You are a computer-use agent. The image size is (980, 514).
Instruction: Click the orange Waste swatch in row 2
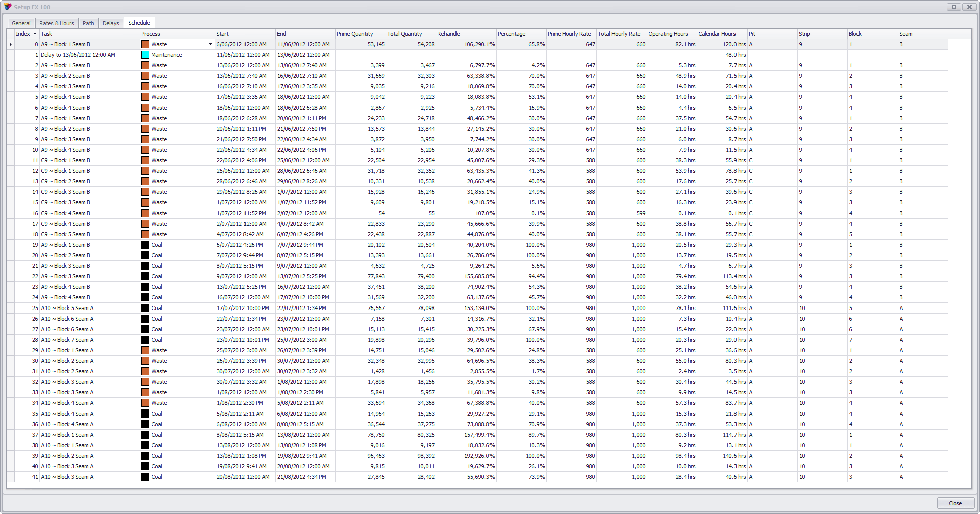point(145,65)
